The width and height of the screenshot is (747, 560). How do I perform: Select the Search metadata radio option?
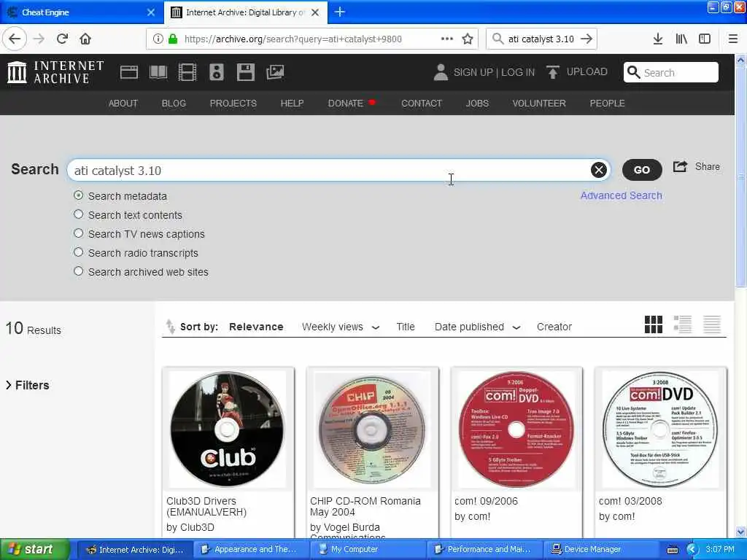pos(79,195)
